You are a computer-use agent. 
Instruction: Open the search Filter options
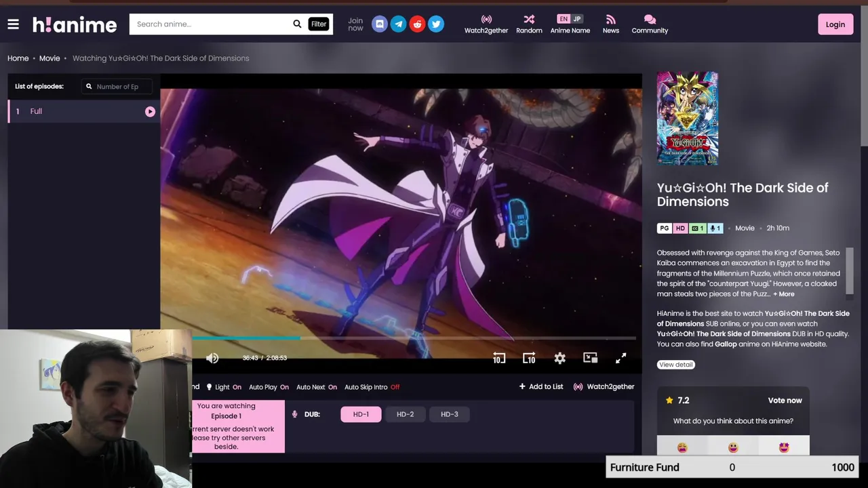click(319, 24)
